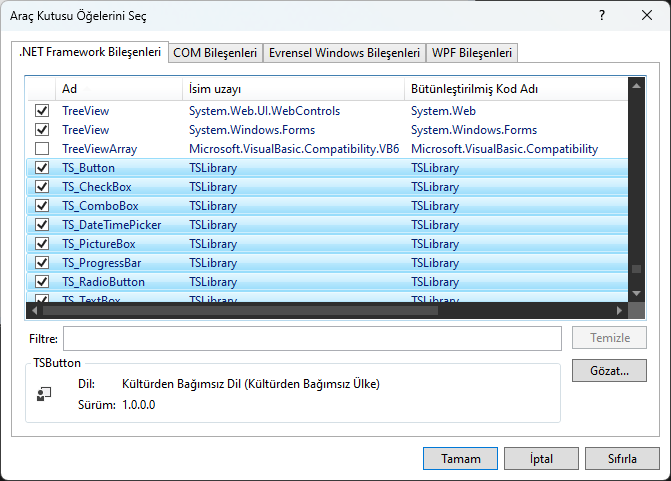Toggle the TS_ProgressBar checkbox
Screen dimensions: 671x481
[x=42, y=263]
